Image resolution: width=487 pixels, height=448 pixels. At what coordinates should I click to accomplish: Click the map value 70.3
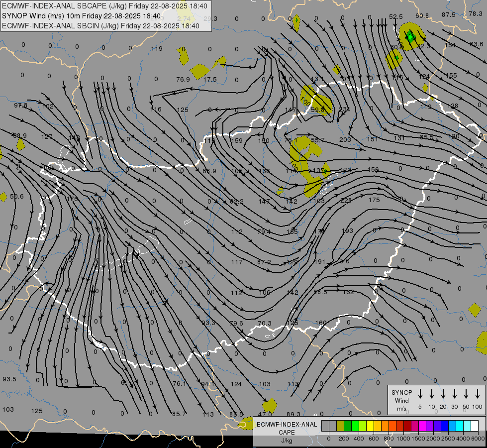[x=265, y=324]
